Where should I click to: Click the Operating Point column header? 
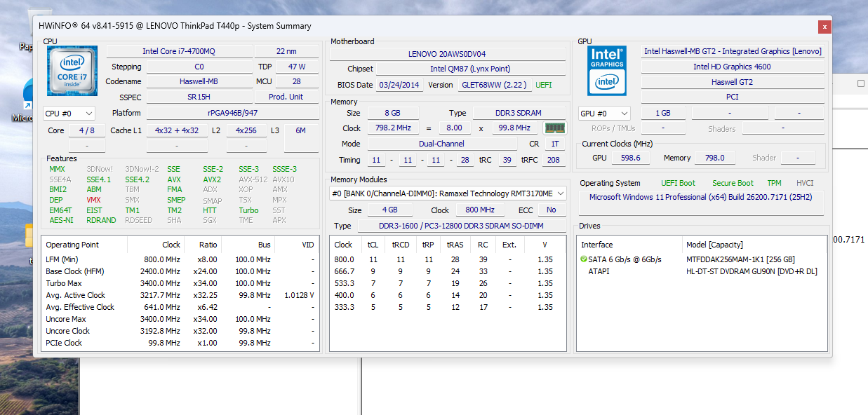click(85, 245)
